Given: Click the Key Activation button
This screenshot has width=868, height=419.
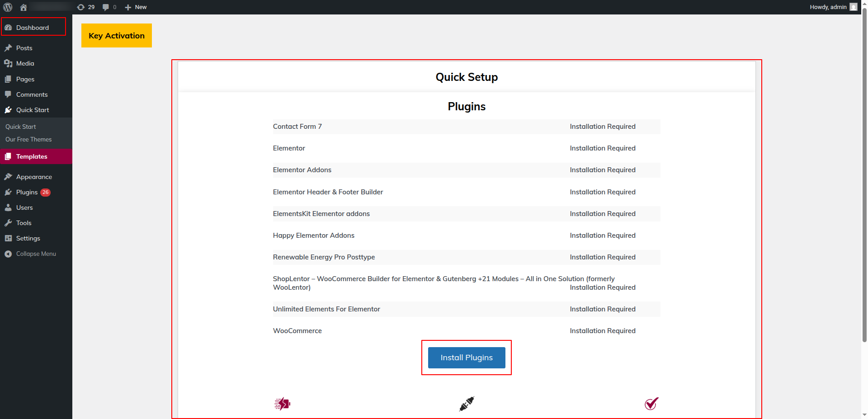Looking at the screenshot, I should pos(117,36).
